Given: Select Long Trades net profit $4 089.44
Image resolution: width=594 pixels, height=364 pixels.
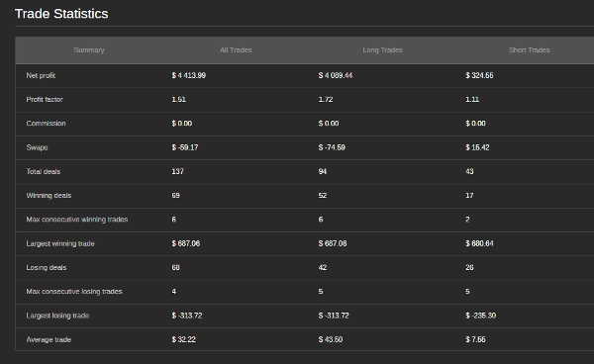Looking at the screenshot, I should click(336, 76).
